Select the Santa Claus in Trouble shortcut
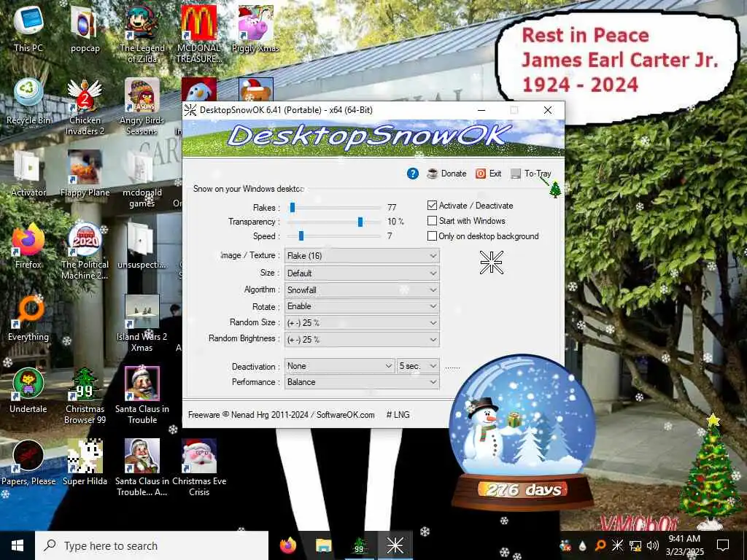The height and width of the screenshot is (560, 747). pos(142,396)
